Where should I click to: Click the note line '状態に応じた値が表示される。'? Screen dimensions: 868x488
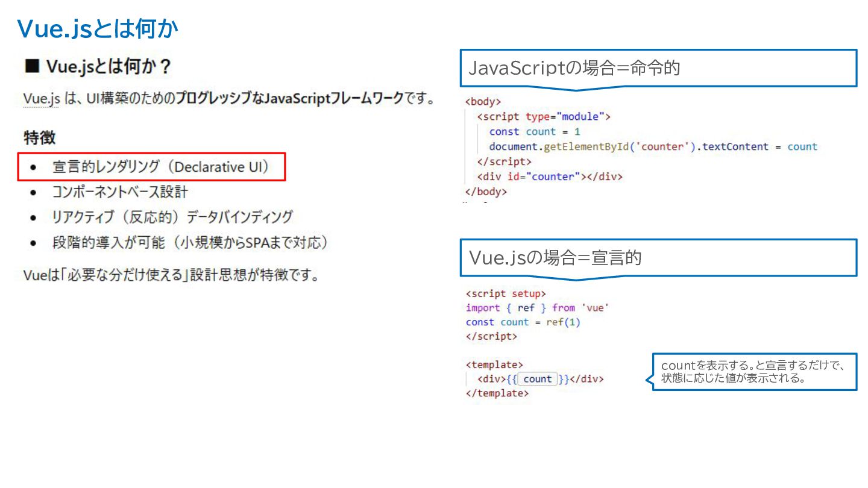click(x=734, y=379)
